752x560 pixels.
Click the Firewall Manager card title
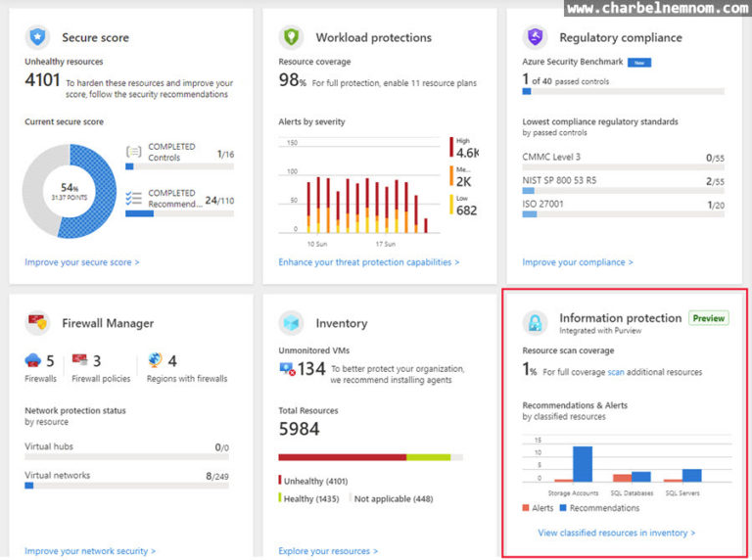coord(108,323)
